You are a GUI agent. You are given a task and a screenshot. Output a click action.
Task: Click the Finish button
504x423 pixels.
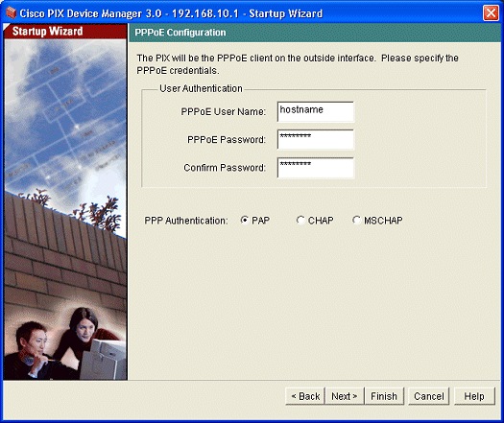[384, 396]
